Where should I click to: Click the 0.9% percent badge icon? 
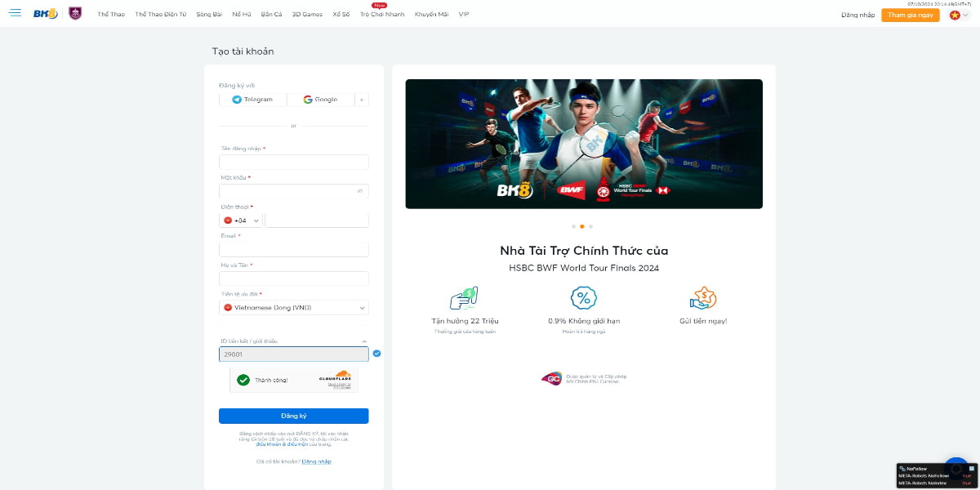point(583,298)
